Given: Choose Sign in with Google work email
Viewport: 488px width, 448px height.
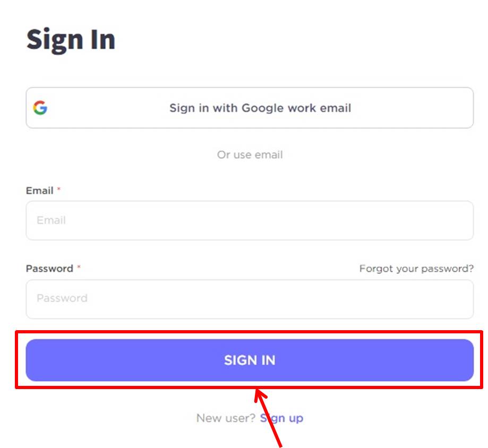Looking at the screenshot, I should 250,108.
